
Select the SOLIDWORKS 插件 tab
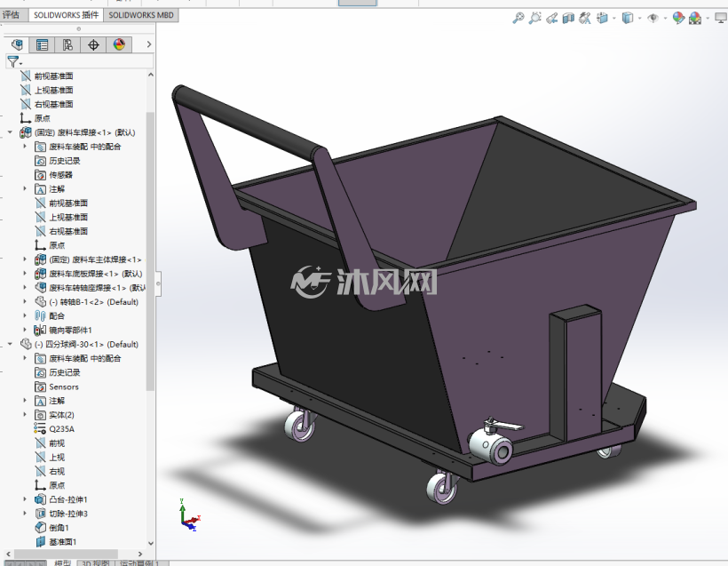tap(66, 15)
